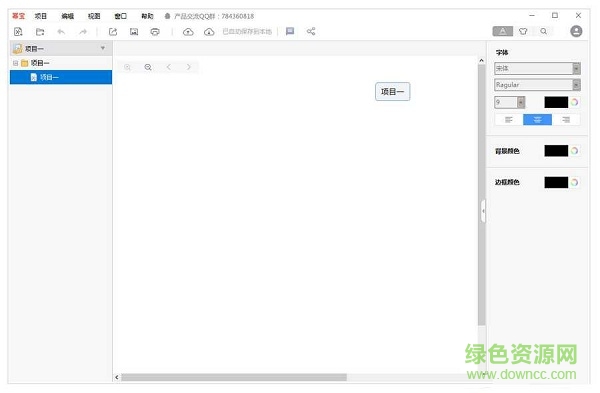Open the user account avatar
Viewport: 600px width, 393px height.
[576, 31]
